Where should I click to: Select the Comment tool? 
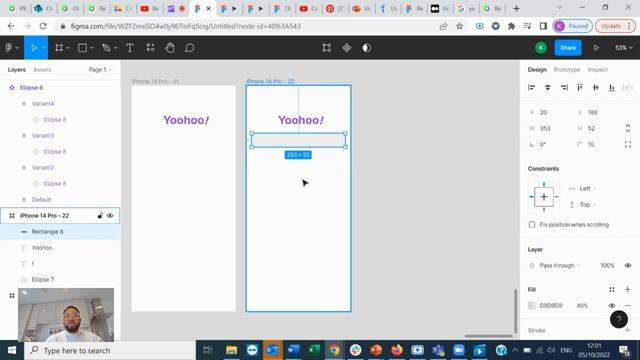pos(189,48)
